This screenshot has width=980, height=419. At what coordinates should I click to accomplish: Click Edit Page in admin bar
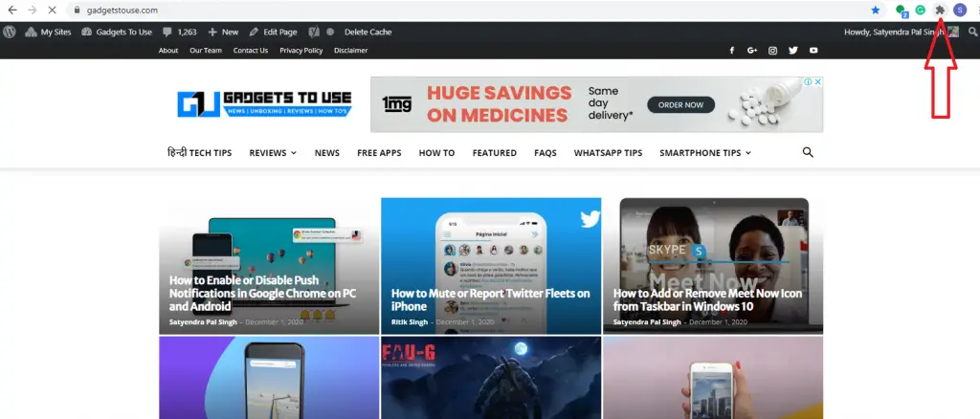273,32
